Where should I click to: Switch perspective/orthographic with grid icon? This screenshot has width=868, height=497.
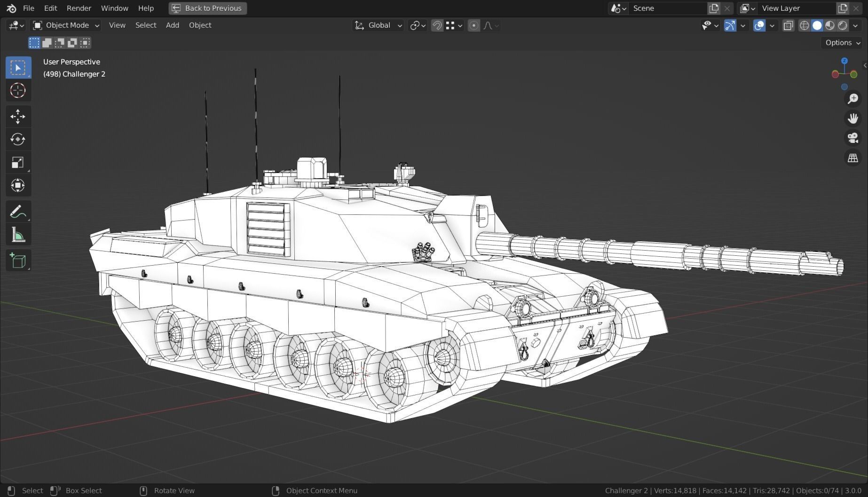(852, 158)
